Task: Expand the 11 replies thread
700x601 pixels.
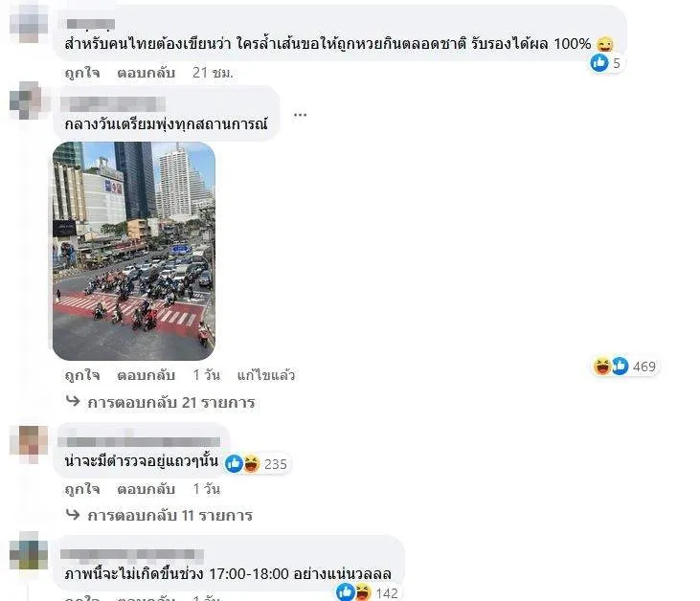Action: point(170,515)
